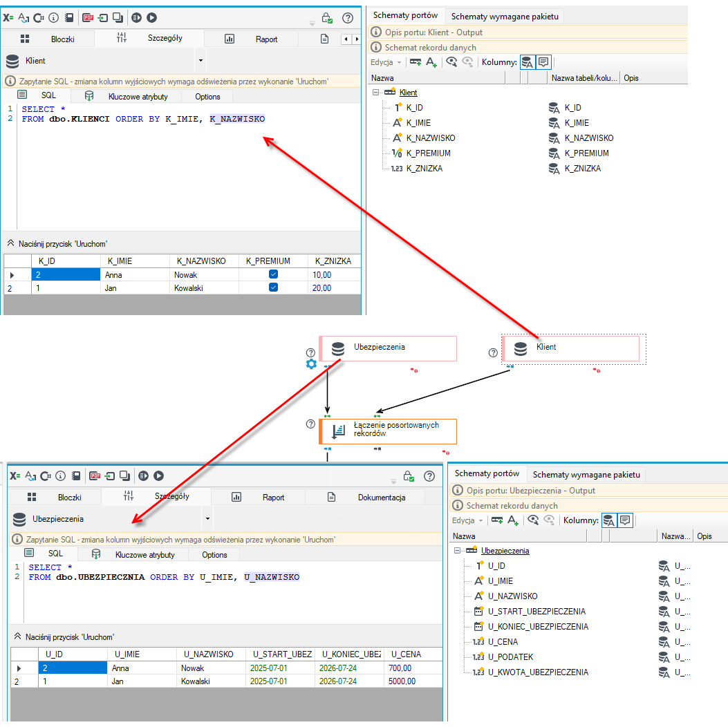Toggle the table-name column button in Ubezpieczenia schema Kolumny

point(608,520)
